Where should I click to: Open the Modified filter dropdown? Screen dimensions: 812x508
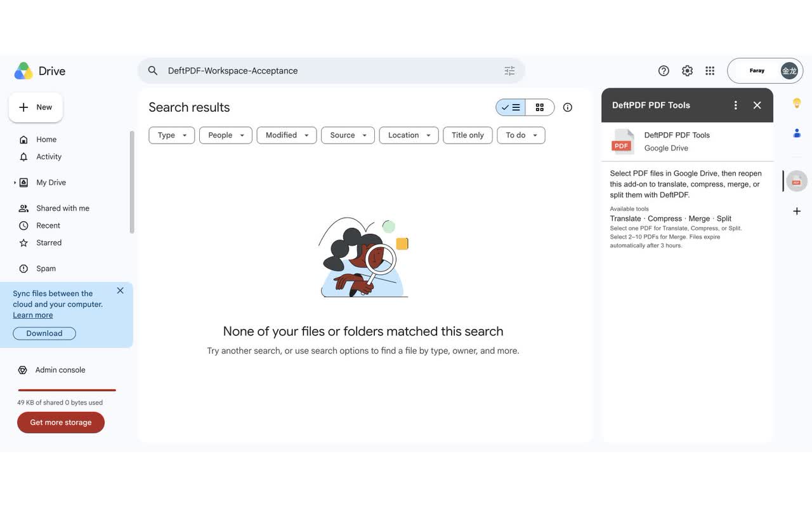click(x=287, y=135)
